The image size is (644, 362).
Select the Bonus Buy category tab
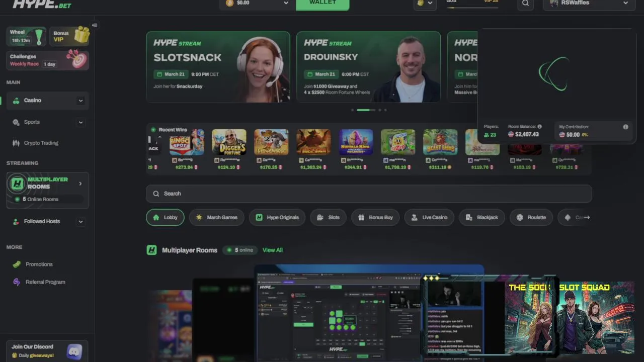pos(375,217)
